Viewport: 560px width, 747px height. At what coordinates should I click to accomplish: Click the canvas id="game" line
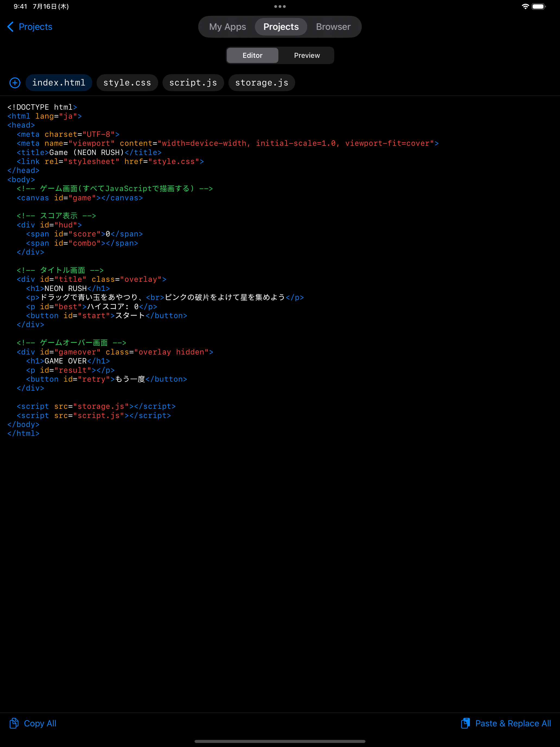click(80, 198)
